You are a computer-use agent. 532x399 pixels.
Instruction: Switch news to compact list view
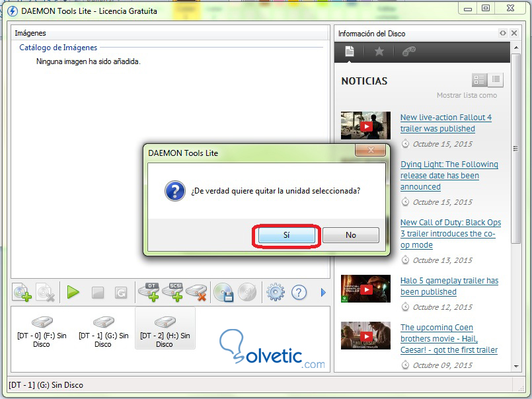click(496, 80)
